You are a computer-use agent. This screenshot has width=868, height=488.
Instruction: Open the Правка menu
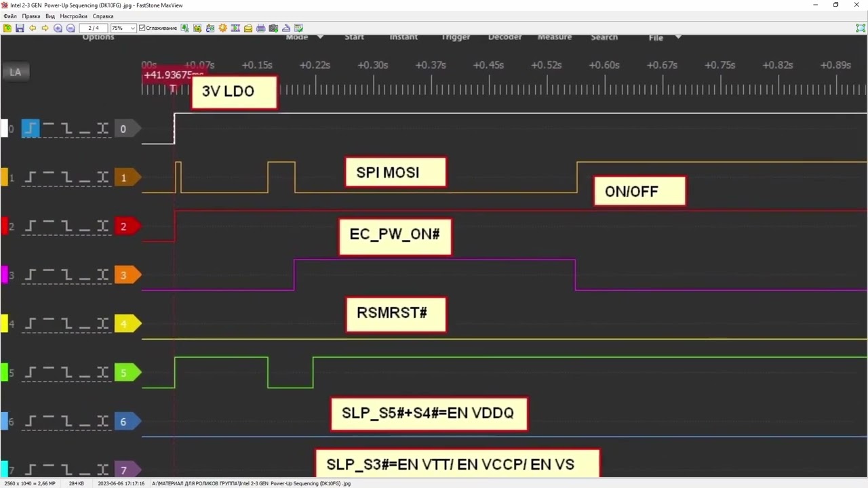pyautogui.click(x=31, y=16)
